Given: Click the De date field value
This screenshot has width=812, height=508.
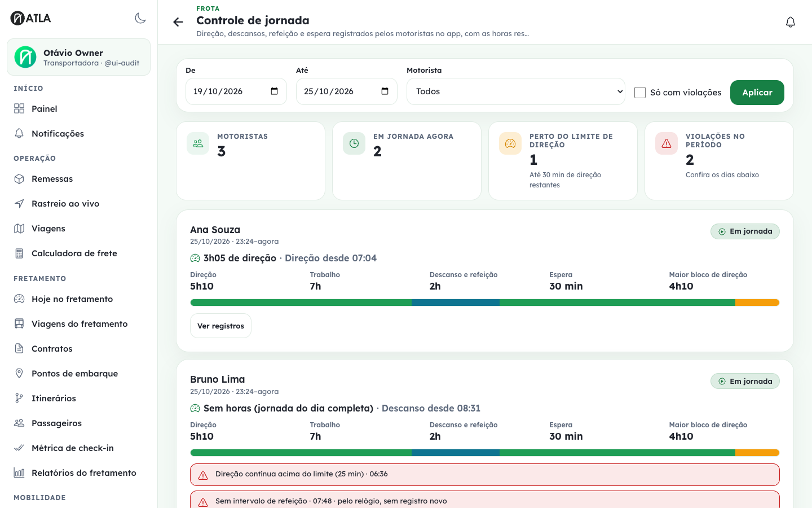Looking at the screenshot, I should [218, 91].
